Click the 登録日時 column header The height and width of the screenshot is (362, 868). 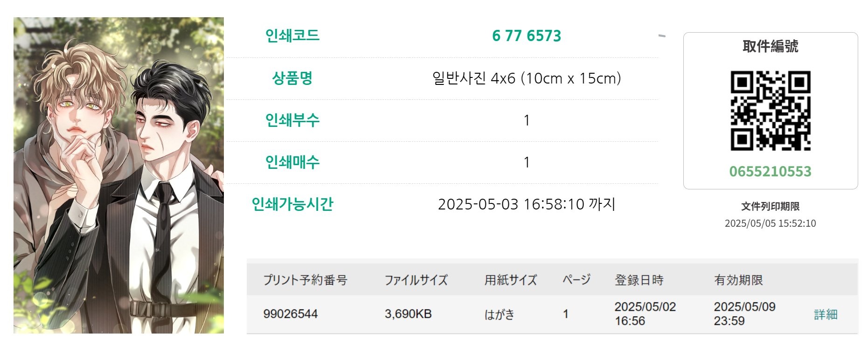pos(639,280)
